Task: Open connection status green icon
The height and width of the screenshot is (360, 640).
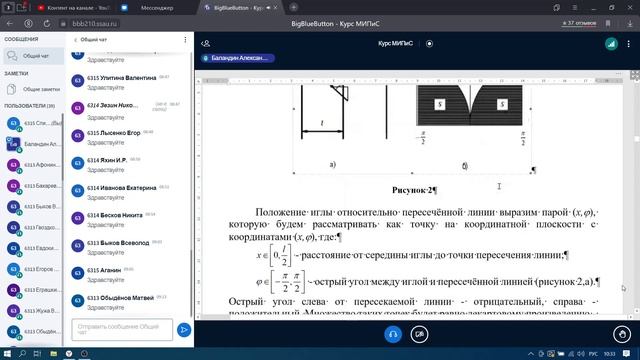Action: [x=611, y=44]
